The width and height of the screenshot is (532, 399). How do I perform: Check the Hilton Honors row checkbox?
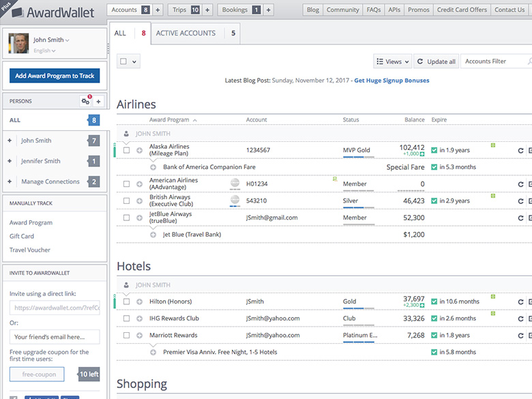coord(127,301)
